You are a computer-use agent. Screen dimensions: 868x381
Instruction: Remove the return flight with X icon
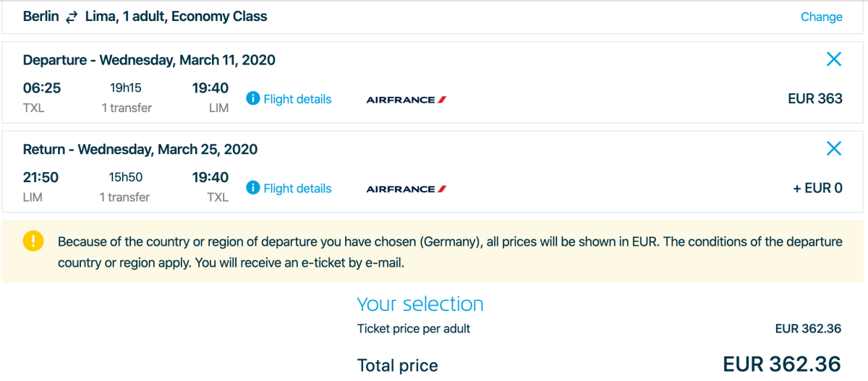[x=833, y=149]
